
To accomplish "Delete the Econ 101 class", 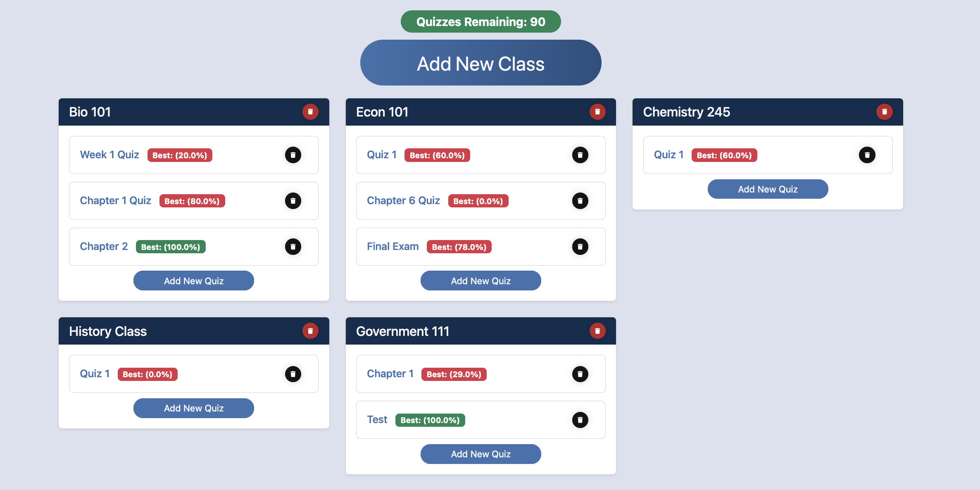I will 597,112.
